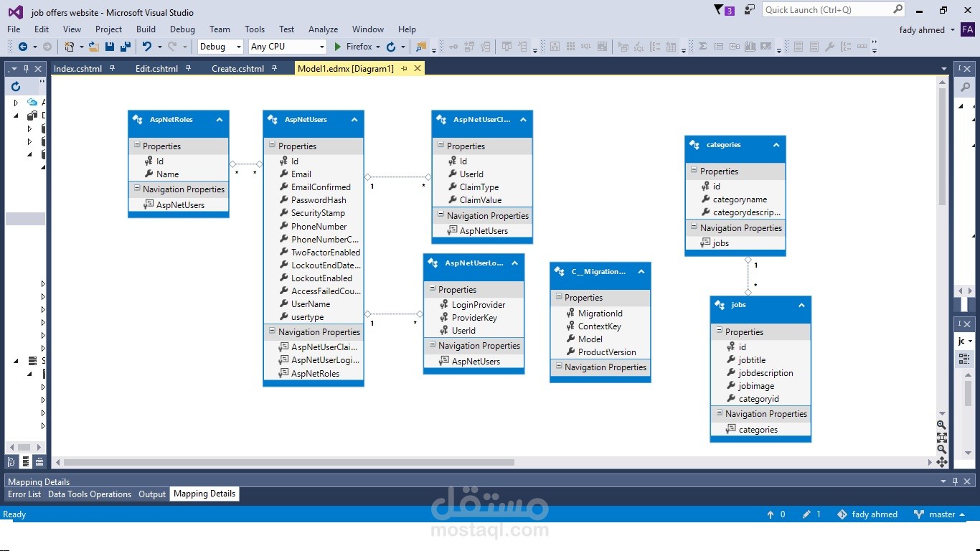Click the pending changes pencil status item

pyautogui.click(x=811, y=514)
